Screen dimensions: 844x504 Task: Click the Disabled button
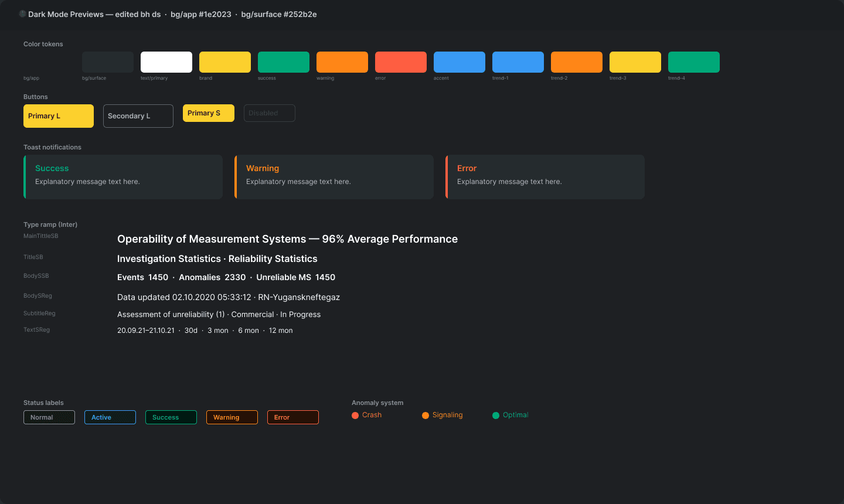[x=270, y=113]
